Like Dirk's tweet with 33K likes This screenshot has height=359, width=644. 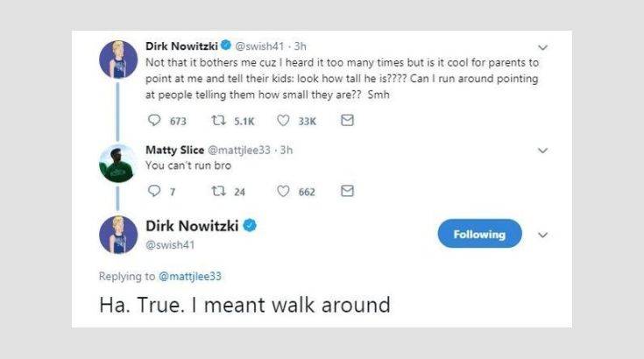pos(284,120)
